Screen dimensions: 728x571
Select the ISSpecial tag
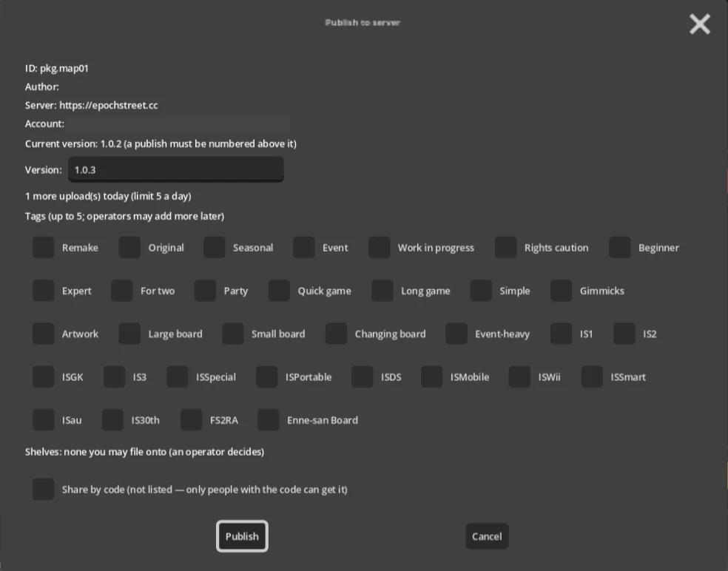(x=178, y=377)
